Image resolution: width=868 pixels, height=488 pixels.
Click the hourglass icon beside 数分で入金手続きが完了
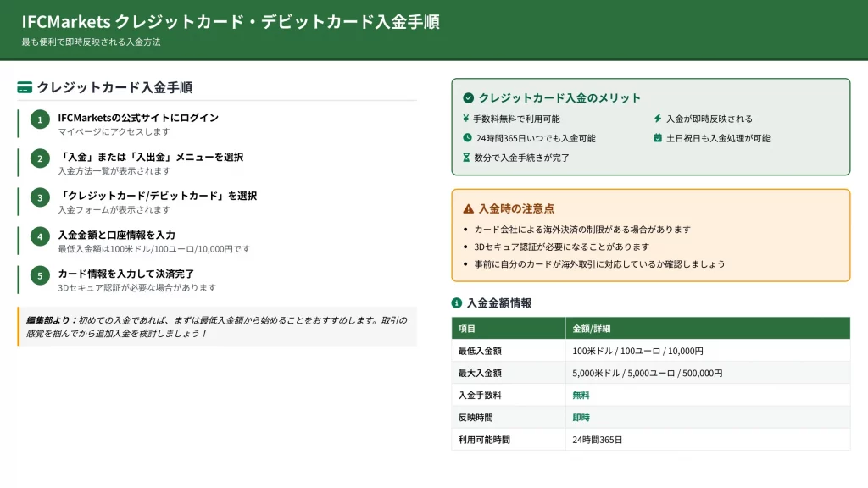coord(466,158)
